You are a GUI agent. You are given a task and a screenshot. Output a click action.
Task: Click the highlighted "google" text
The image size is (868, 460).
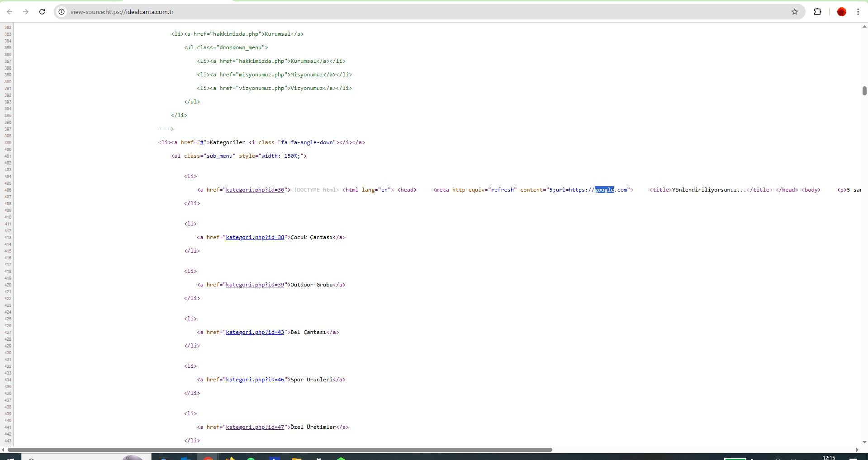pyautogui.click(x=604, y=190)
